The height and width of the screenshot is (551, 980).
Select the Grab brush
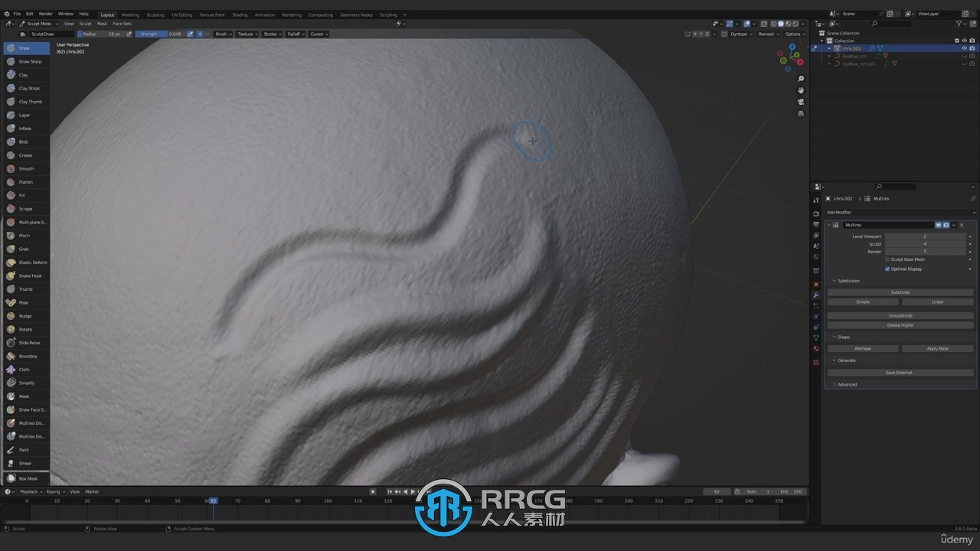(x=27, y=249)
